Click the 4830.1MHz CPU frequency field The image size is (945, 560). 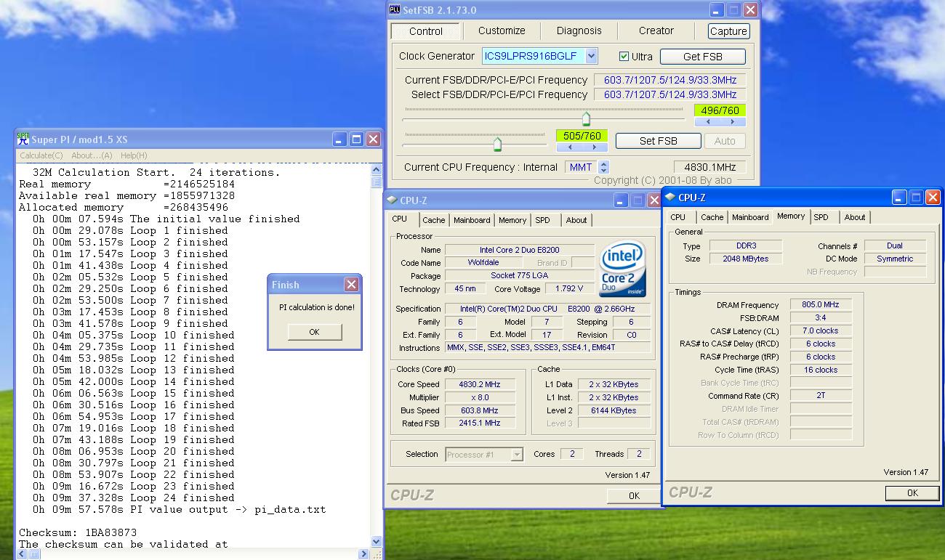709,167
